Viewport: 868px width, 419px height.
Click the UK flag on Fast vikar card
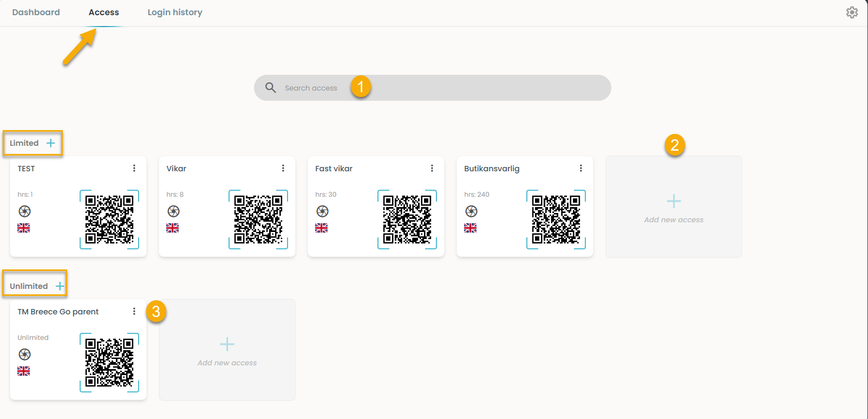pyautogui.click(x=322, y=228)
